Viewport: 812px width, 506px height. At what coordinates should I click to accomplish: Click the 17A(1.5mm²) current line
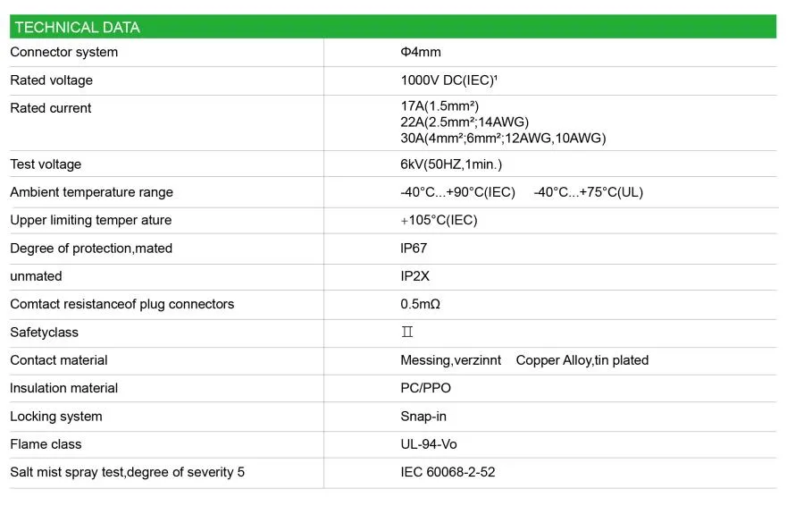coord(439,105)
